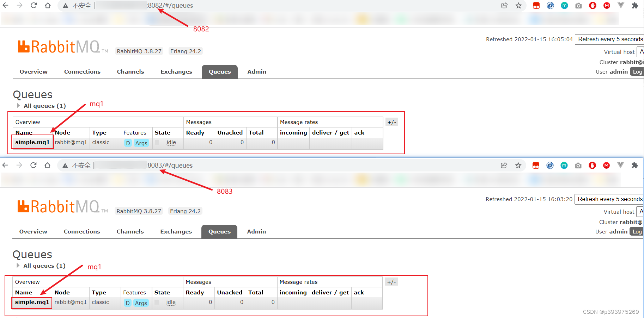
Task: Click the gray V extension icon in 8083 window
Action: click(x=620, y=165)
